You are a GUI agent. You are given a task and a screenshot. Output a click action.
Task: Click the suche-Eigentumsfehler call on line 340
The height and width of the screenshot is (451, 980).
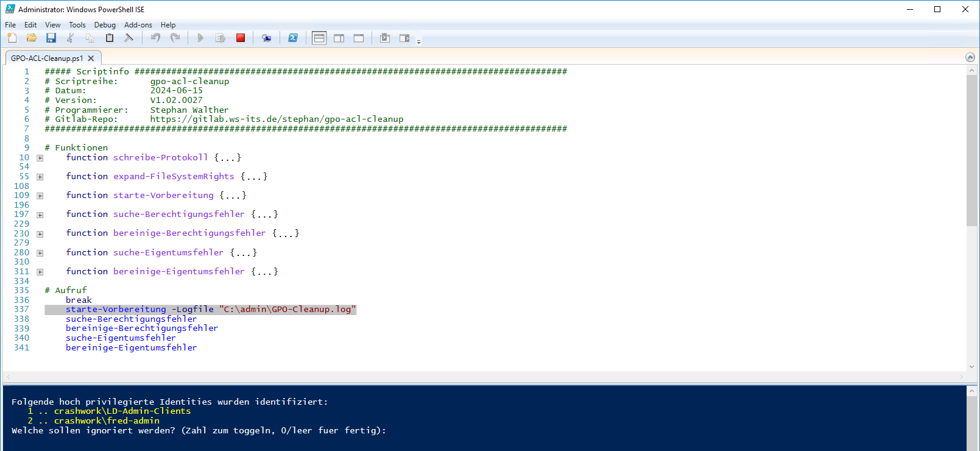(x=121, y=338)
